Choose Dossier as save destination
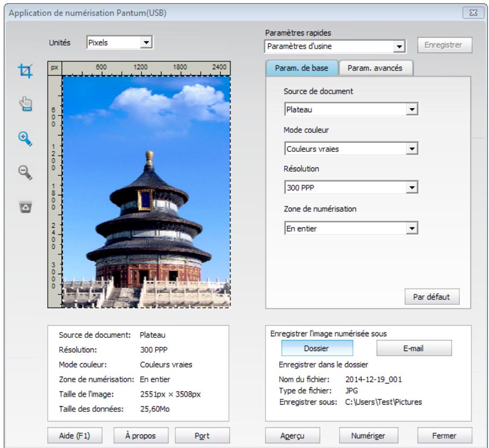This screenshot has width=489, height=448. (317, 348)
